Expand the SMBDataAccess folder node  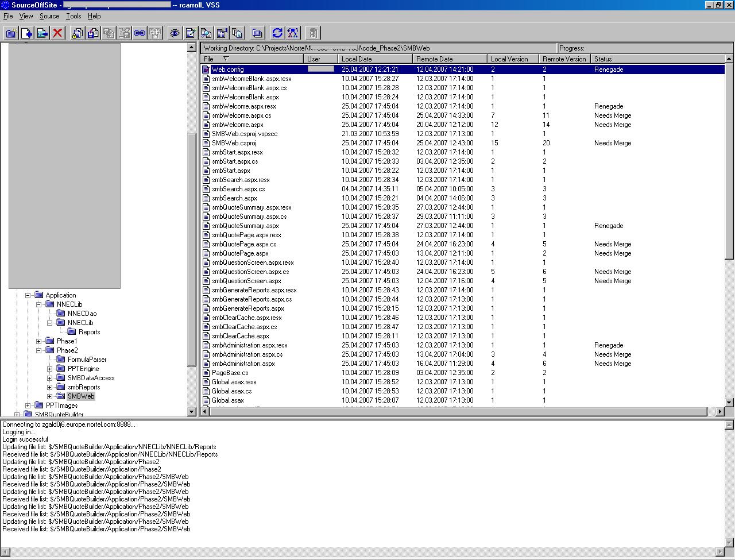point(49,378)
